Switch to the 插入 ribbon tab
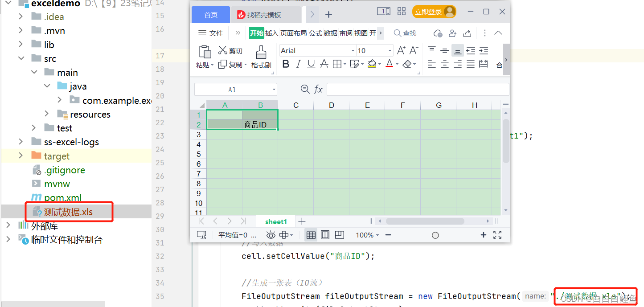Viewport: 644px width, 307px height. 272,33
